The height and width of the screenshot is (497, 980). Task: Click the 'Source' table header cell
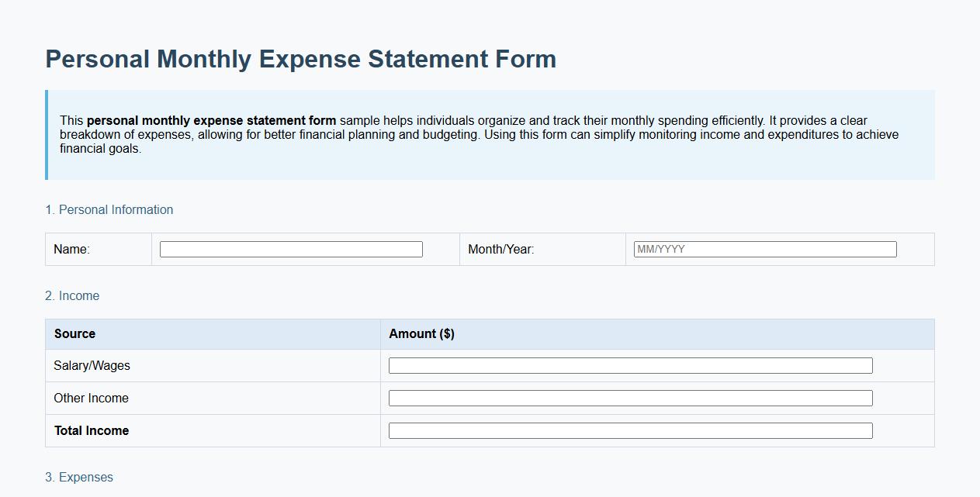(x=74, y=333)
